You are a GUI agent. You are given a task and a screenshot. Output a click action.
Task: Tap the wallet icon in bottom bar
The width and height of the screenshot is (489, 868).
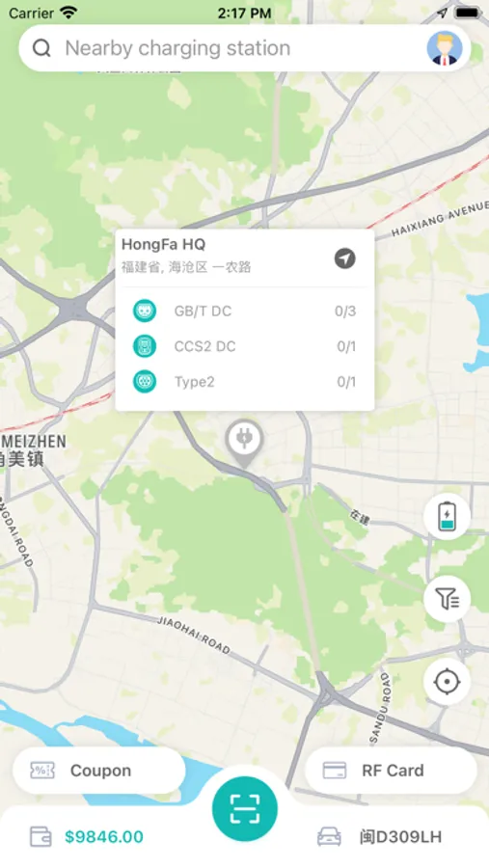pyautogui.click(x=41, y=836)
